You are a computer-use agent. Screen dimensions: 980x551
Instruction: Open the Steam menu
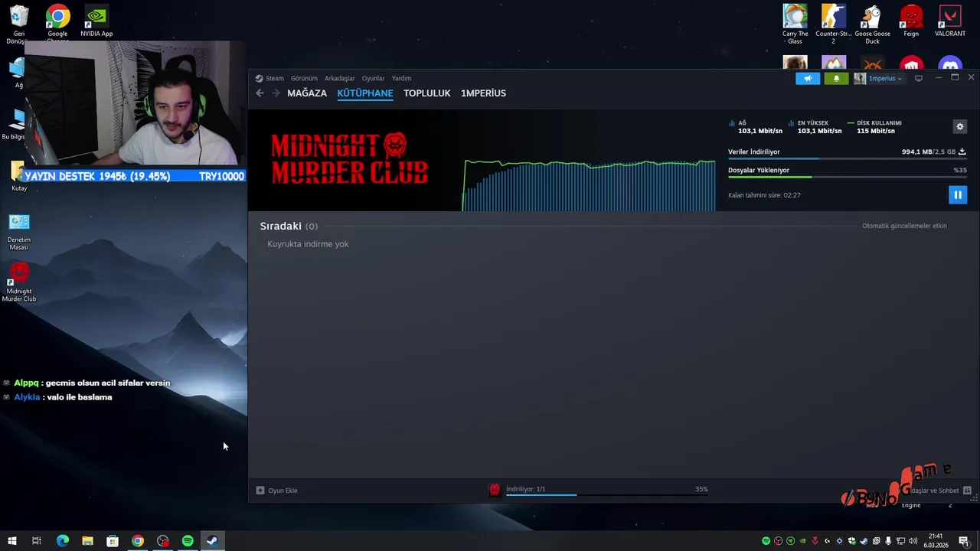coord(274,78)
